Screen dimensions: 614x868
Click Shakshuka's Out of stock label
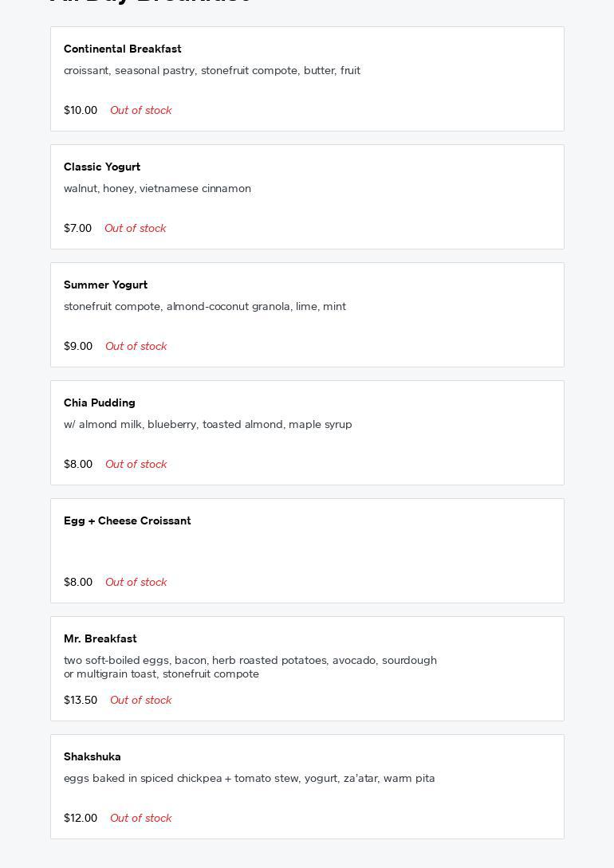point(140,818)
